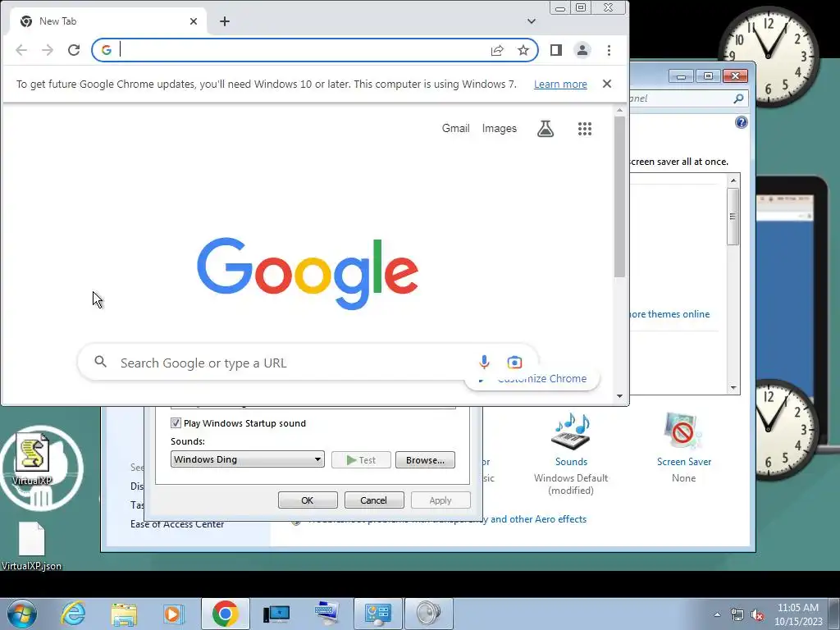
Task: Click the Control Panel search magnifier
Action: click(x=739, y=98)
